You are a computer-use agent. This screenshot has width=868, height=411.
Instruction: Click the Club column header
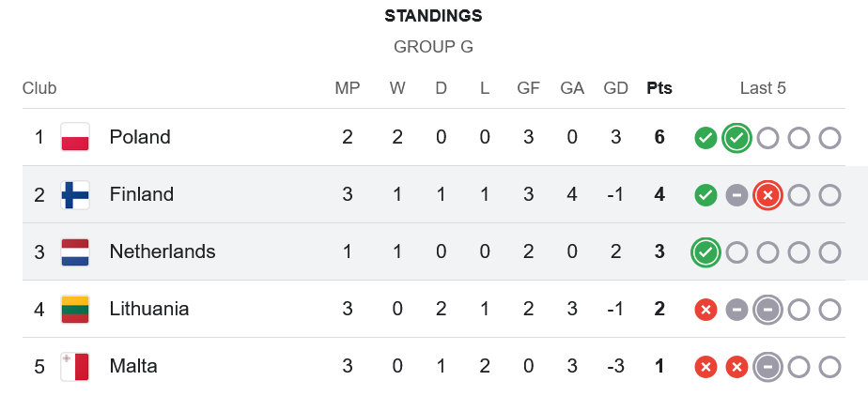39,88
